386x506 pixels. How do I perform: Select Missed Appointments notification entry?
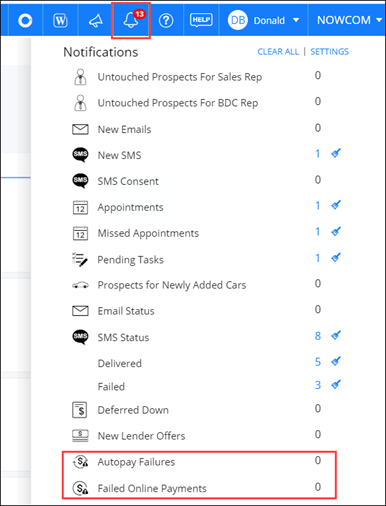click(148, 233)
